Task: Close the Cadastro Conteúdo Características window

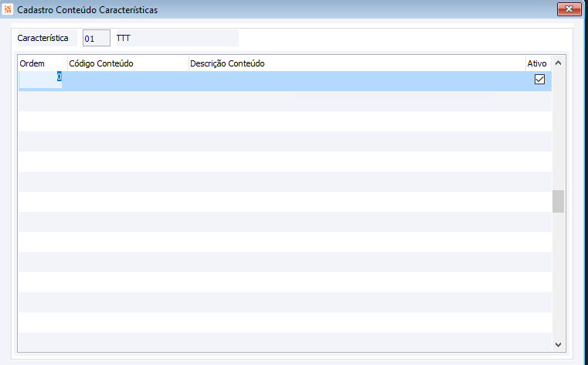Action: point(569,9)
